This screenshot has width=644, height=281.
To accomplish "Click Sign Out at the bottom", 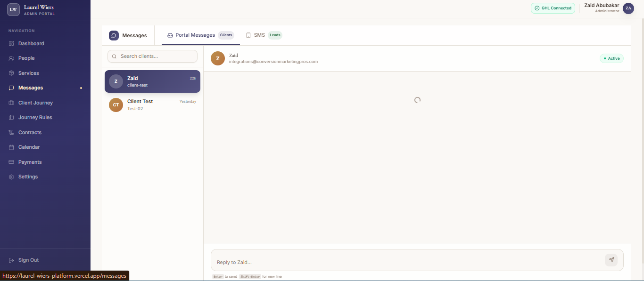I will [28, 259].
